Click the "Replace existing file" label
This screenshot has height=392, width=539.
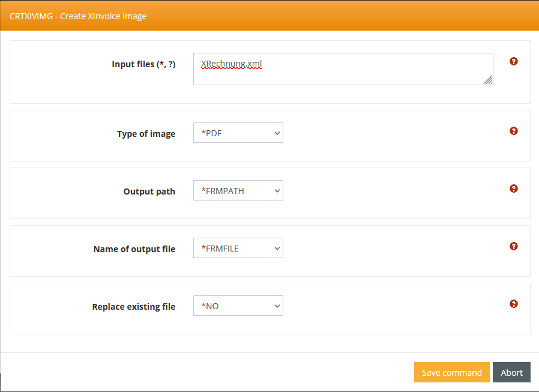(133, 307)
